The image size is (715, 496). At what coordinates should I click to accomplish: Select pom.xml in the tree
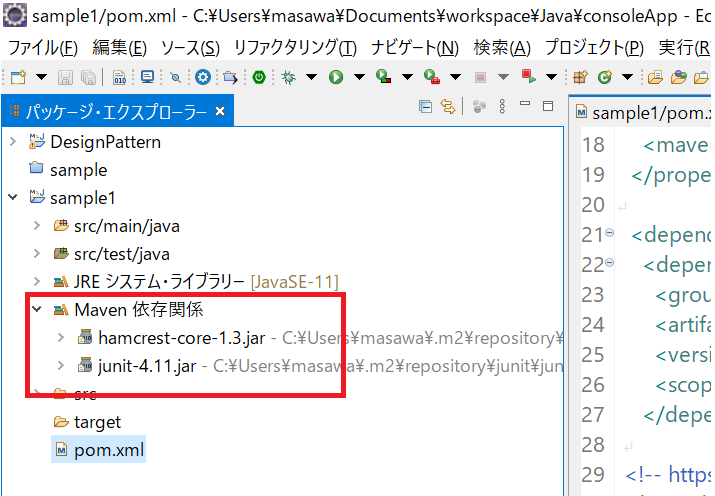pos(109,450)
